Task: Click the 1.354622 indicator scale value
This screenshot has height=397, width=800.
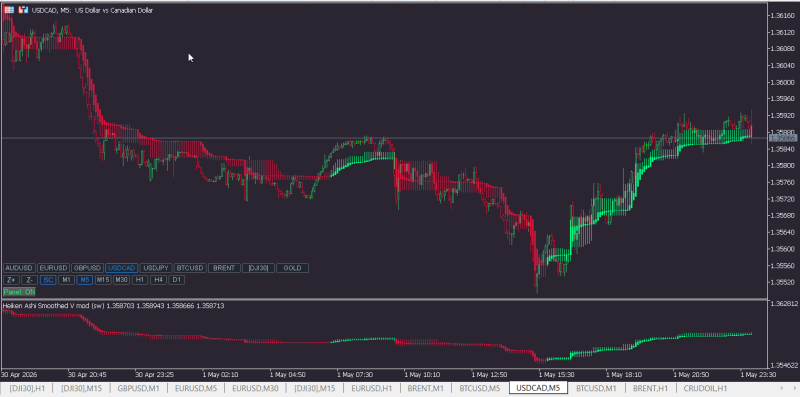Action: pyautogui.click(x=784, y=365)
